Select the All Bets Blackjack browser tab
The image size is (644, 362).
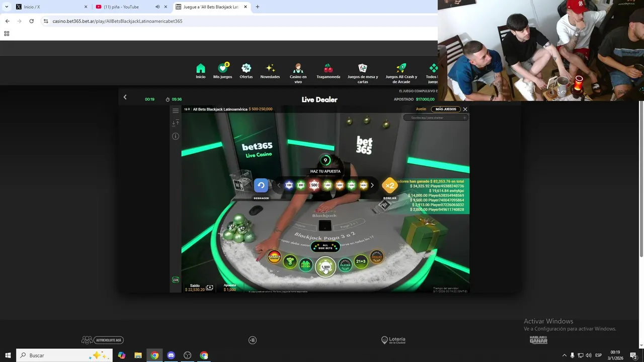(x=211, y=7)
